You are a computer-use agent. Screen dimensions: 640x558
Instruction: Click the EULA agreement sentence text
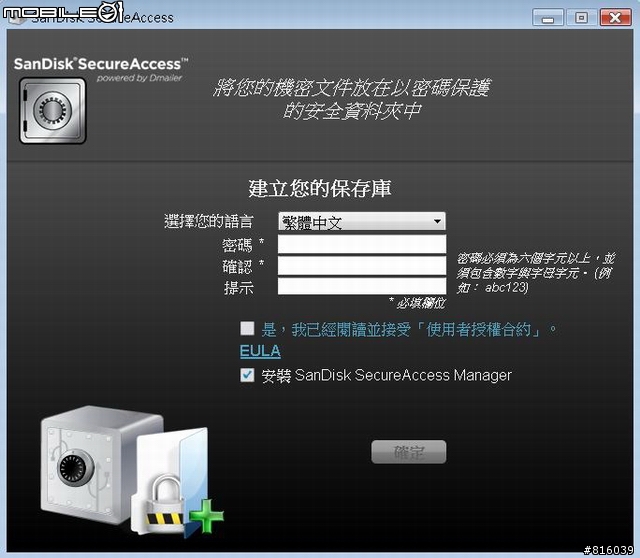pyautogui.click(x=409, y=329)
